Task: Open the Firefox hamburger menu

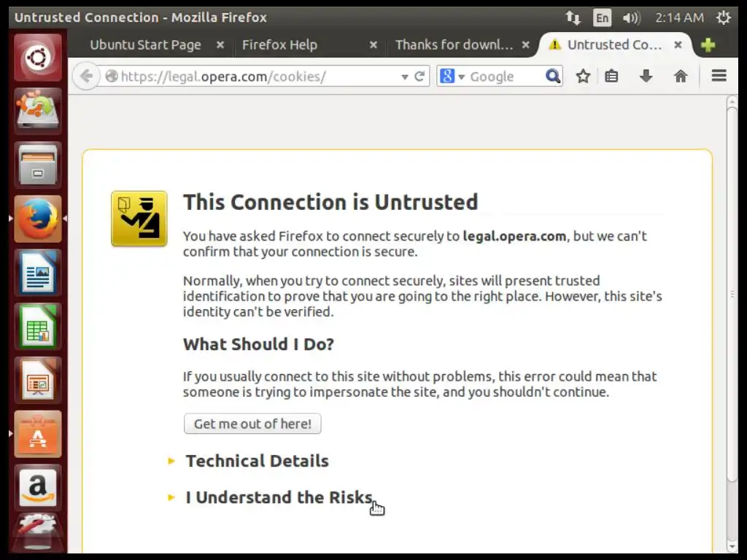Action: [719, 76]
